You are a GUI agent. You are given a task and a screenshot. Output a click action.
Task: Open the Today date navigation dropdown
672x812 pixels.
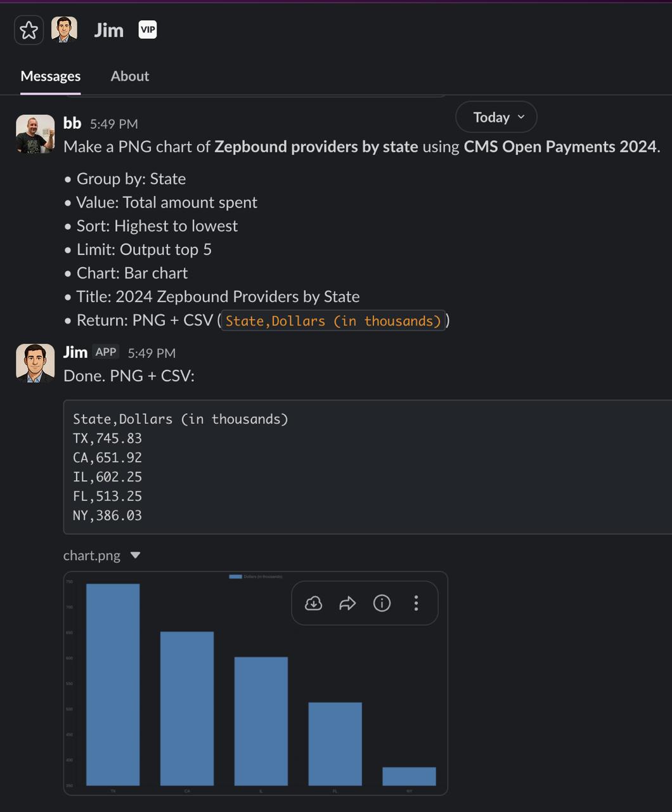496,117
